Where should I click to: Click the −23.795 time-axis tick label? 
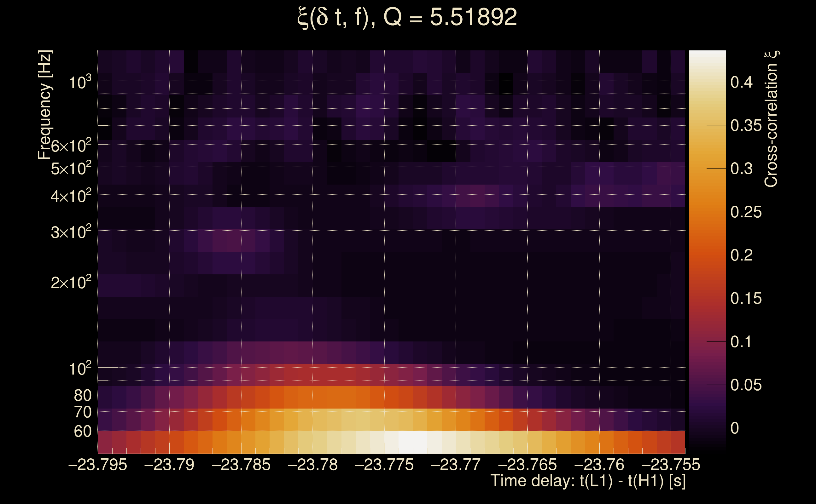click(98, 465)
